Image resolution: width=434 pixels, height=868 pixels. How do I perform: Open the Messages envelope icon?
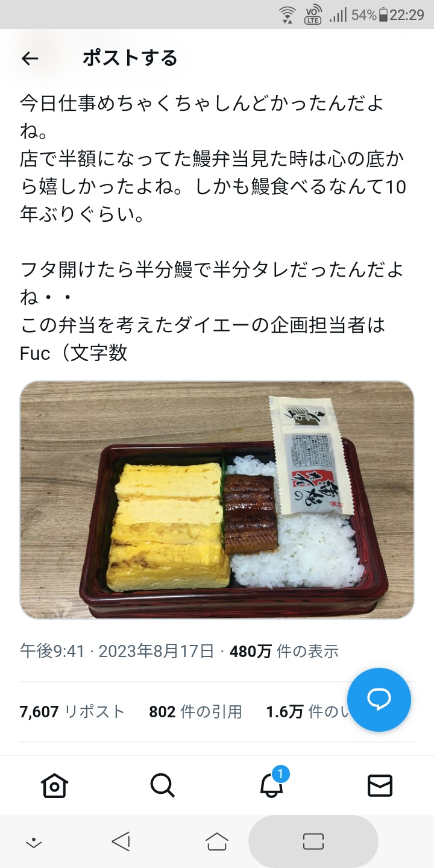pos(380,786)
